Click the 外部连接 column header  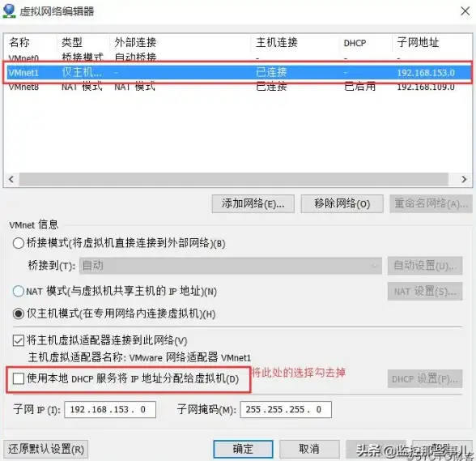point(135,42)
